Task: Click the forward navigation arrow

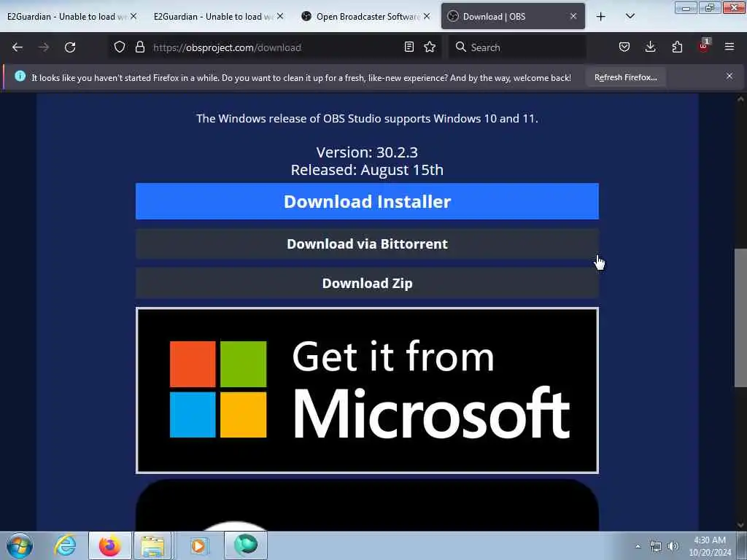Action: 43,47
